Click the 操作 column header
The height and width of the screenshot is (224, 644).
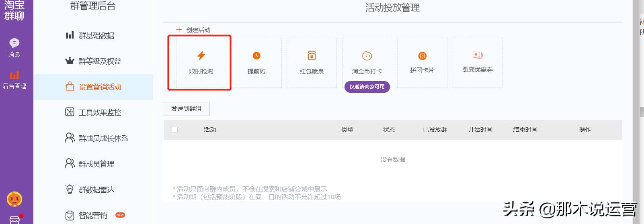click(585, 129)
